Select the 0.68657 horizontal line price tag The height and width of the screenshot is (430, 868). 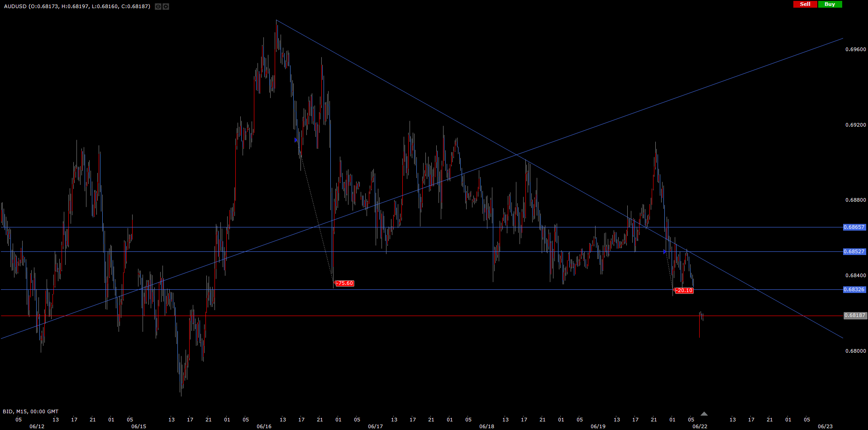pos(854,227)
